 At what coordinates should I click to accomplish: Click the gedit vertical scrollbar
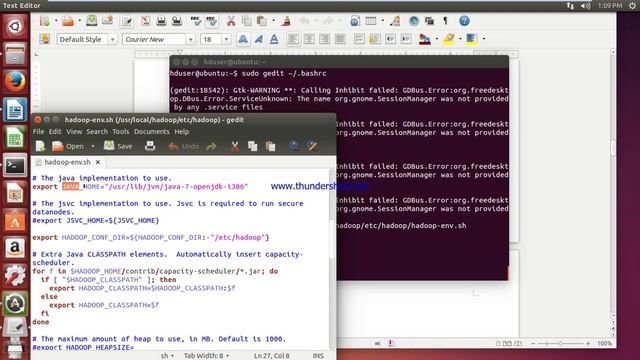click(x=332, y=241)
